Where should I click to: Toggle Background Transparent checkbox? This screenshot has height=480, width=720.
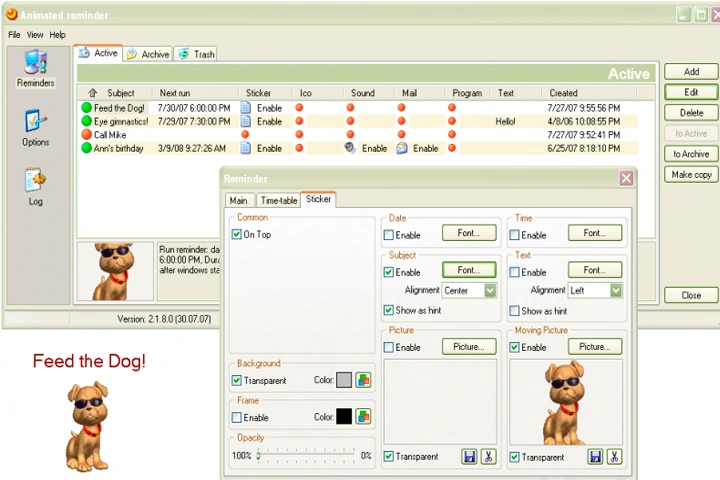click(236, 380)
